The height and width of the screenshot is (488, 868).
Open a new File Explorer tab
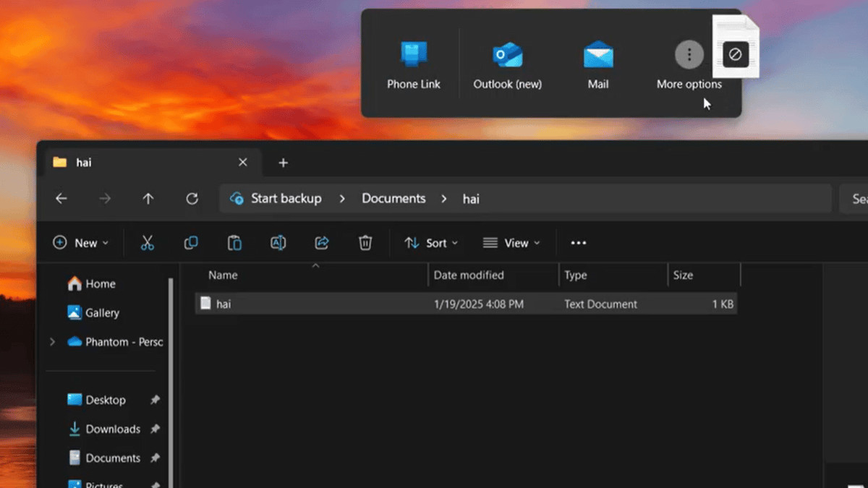click(283, 163)
